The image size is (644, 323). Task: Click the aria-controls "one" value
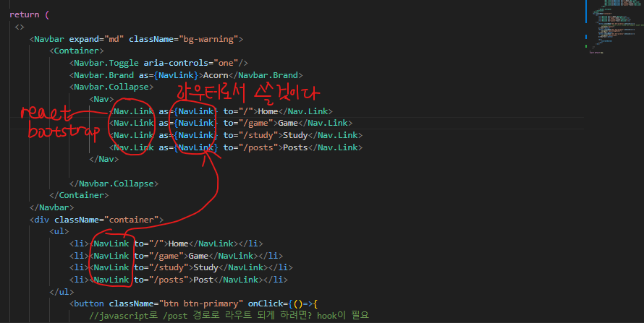(226, 63)
